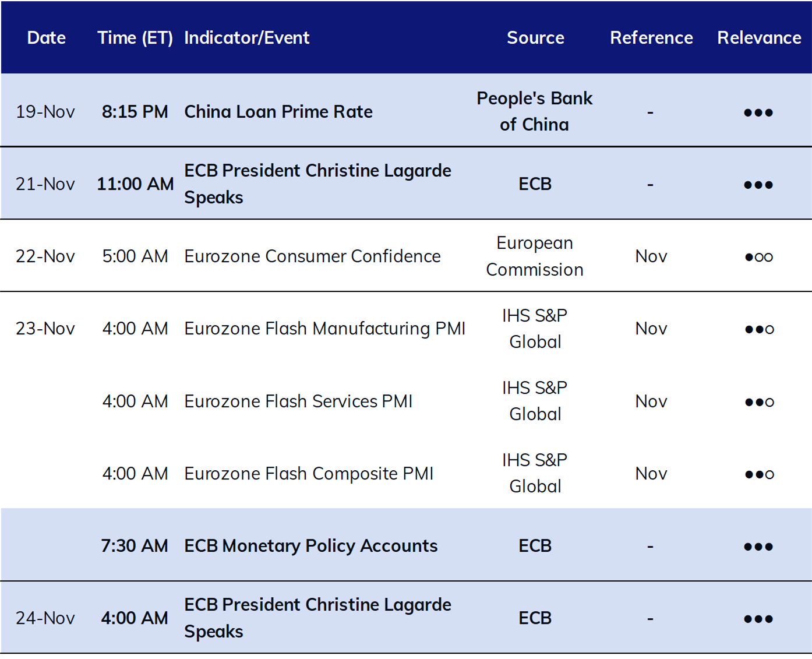
Task: Select the Eurozone Consumer Confidence row
Action: point(406,256)
